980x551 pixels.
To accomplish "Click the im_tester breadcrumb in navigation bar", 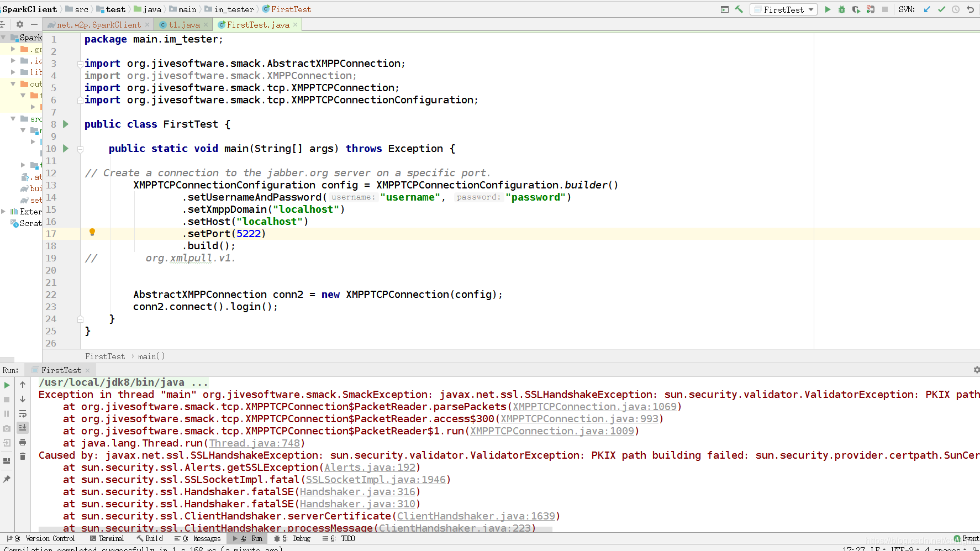I will click(x=229, y=9).
